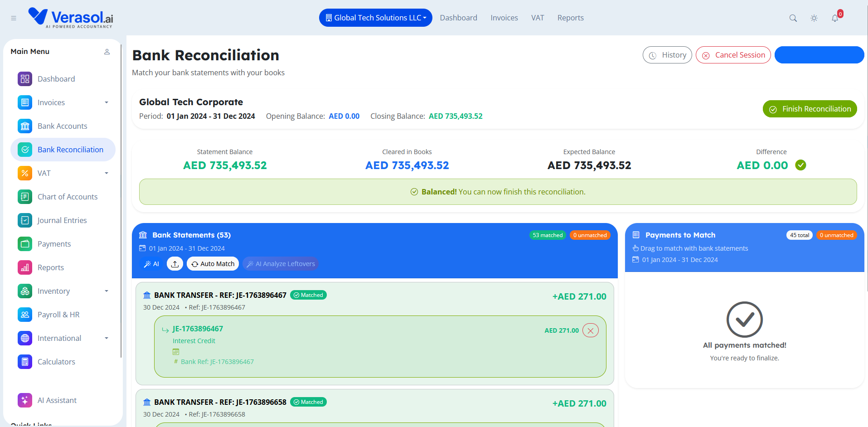The width and height of the screenshot is (868, 427).
Task: Click the blank blue button beside Cancel Session
Action: tap(819, 55)
